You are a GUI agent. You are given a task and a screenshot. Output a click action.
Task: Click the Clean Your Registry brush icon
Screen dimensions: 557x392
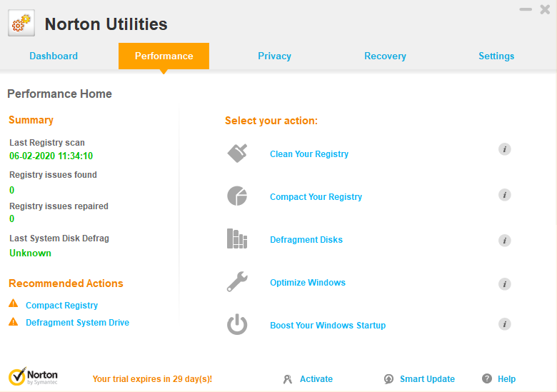tap(237, 153)
